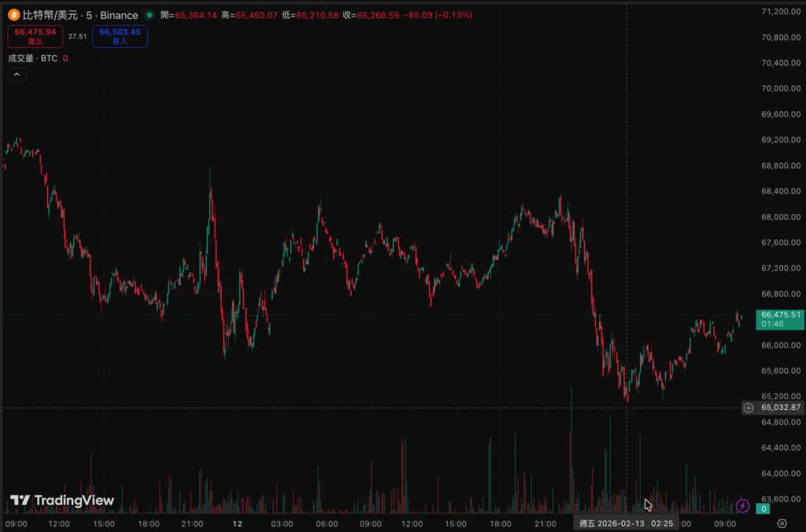Open the TradingView logo link
The image size is (806, 532).
point(62,501)
